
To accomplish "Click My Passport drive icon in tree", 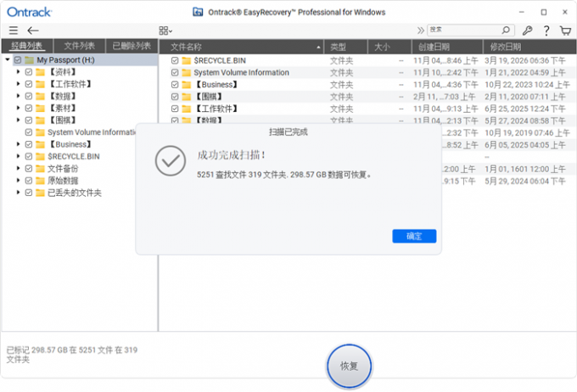I will pyautogui.click(x=30, y=59).
